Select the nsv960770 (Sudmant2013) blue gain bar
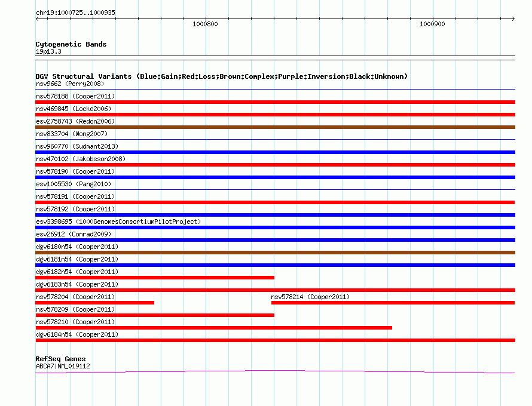Image resolution: width=532 pixels, height=406 pixels. 275,152
